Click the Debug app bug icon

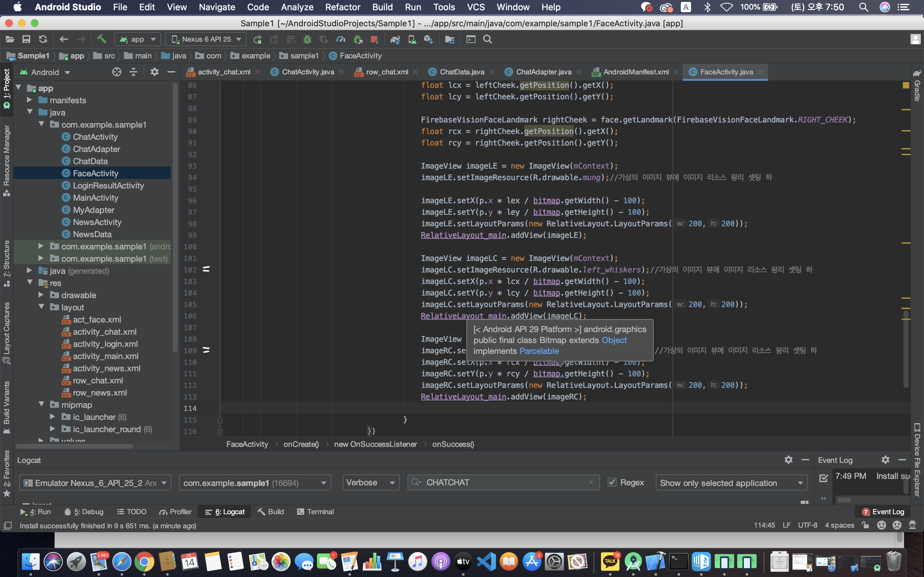click(307, 39)
